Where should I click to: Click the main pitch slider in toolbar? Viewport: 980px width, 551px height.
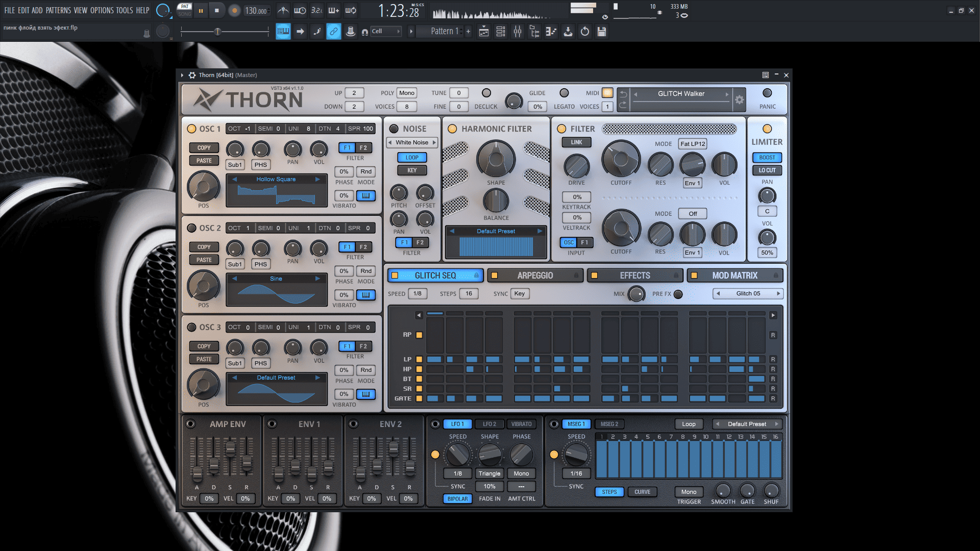pos(225,32)
